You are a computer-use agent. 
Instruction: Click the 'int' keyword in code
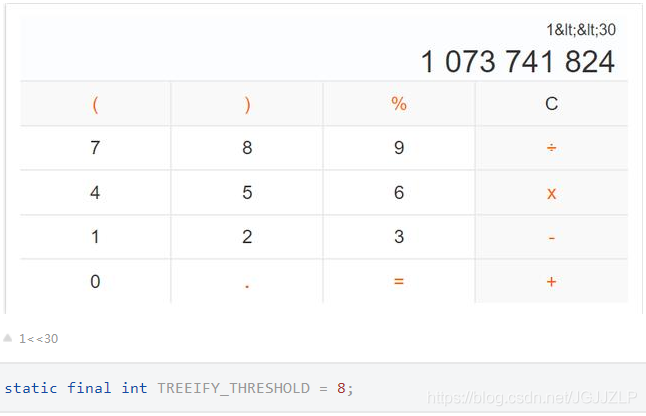click(134, 388)
